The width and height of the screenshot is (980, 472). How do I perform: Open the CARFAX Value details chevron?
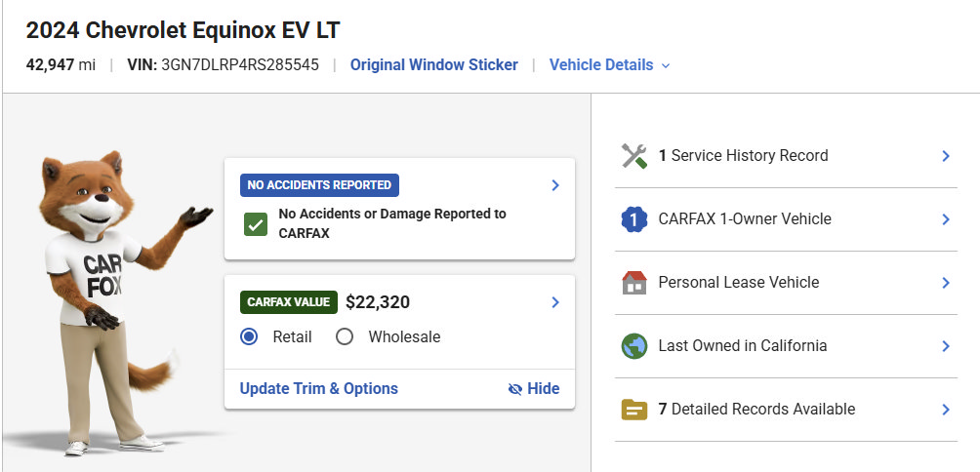tap(555, 303)
